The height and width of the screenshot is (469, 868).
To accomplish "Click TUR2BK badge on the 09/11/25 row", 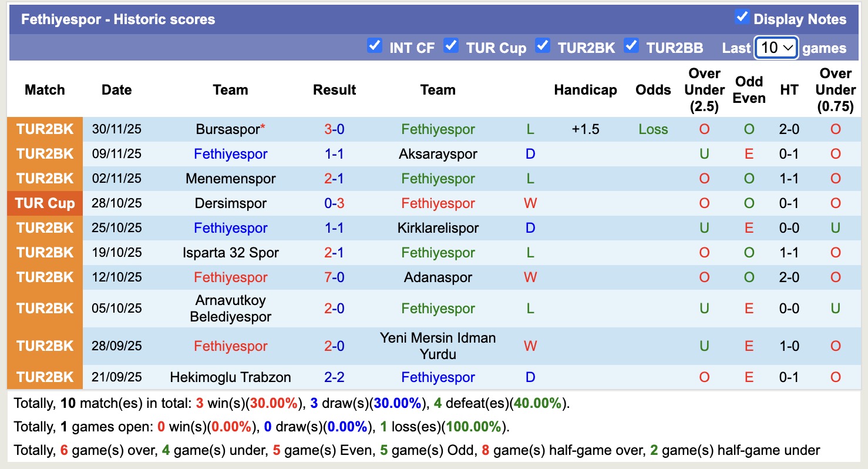I will 44,154.
